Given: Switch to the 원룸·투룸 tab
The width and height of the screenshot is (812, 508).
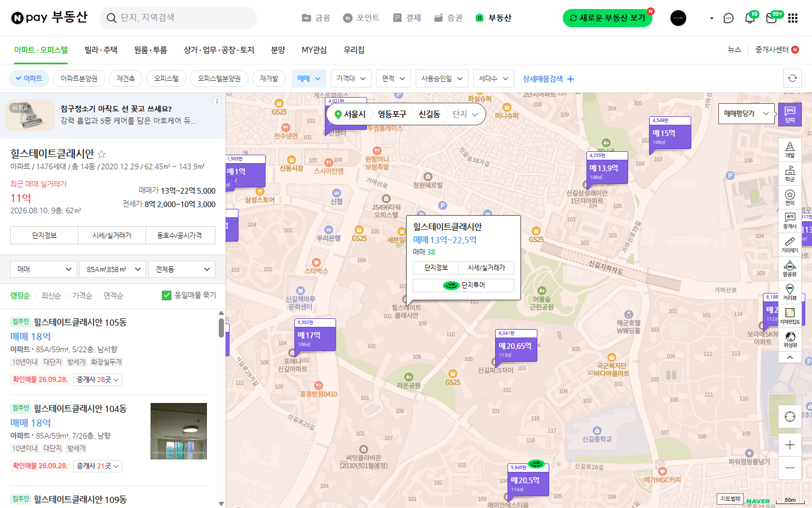Looking at the screenshot, I should pos(151,50).
